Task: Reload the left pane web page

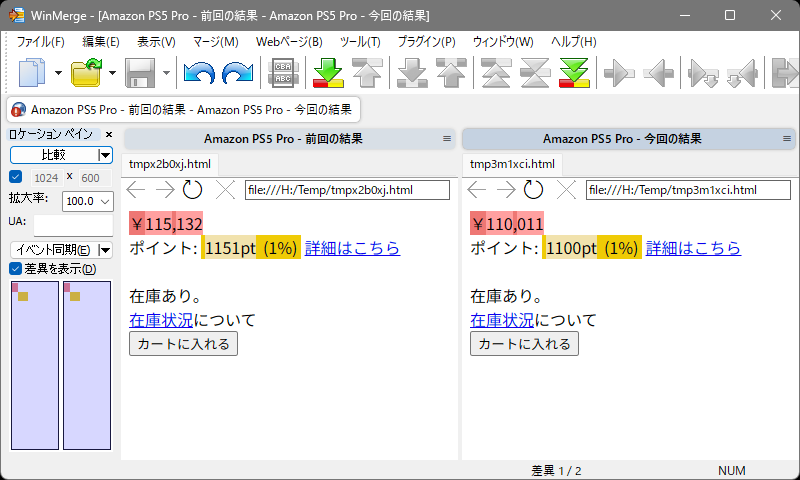Action: click(193, 190)
